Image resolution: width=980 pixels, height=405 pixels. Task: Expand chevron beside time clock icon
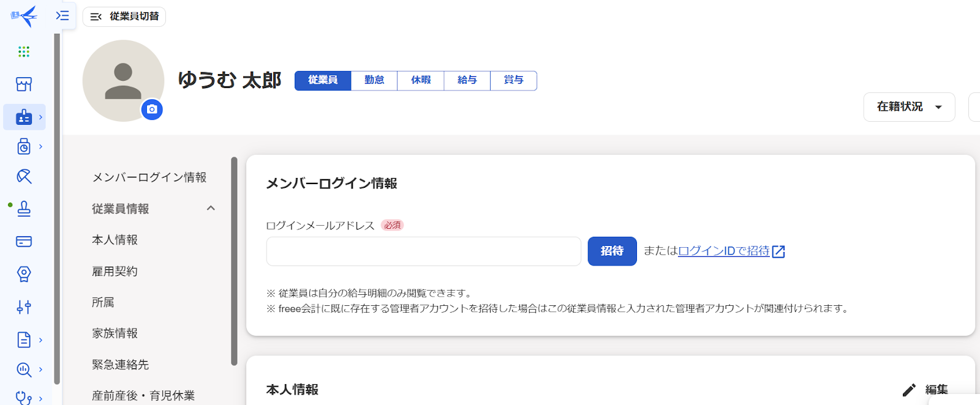coord(41,147)
